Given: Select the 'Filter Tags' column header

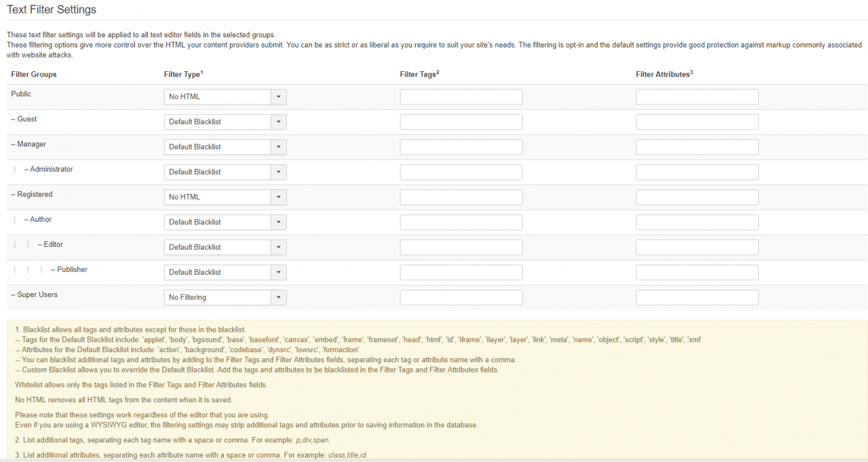Looking at the screenshot, I should point(420,74).
